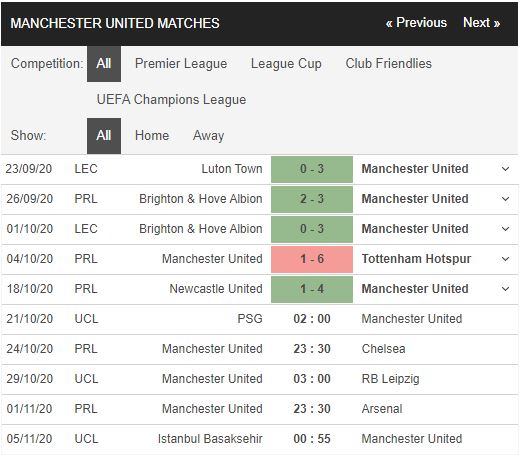Select the All show filter
The width and height of the screenshot is (520, 466).
click(104, 136)
